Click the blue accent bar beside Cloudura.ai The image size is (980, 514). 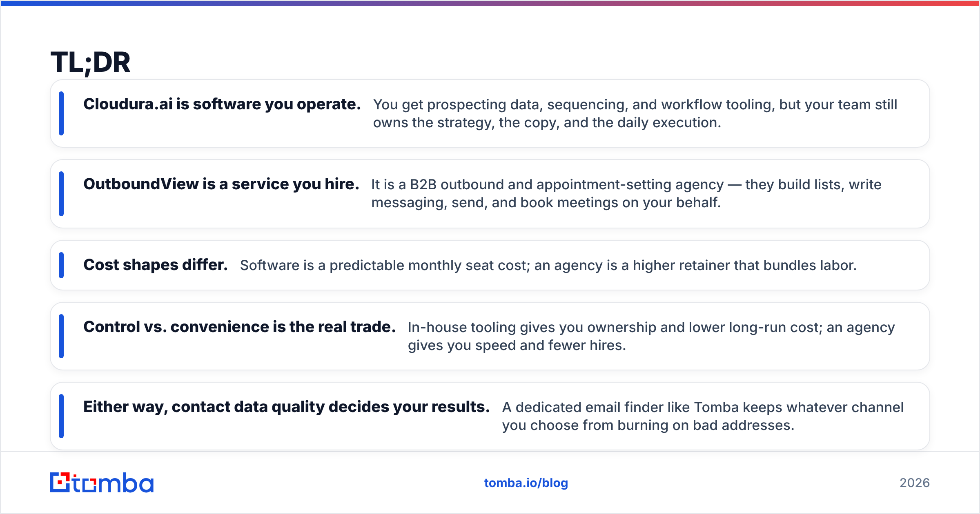pyautogui.click(x=61, y=113)
